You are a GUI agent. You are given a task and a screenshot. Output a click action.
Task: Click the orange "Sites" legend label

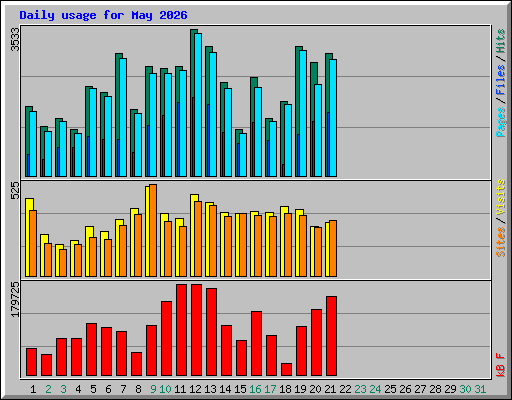pyautogui.click(x=501, y=242)
